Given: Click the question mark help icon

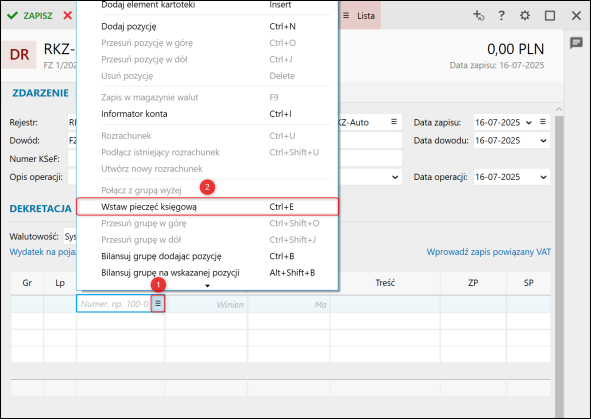Looking at the screenshot, I should 501,15.
